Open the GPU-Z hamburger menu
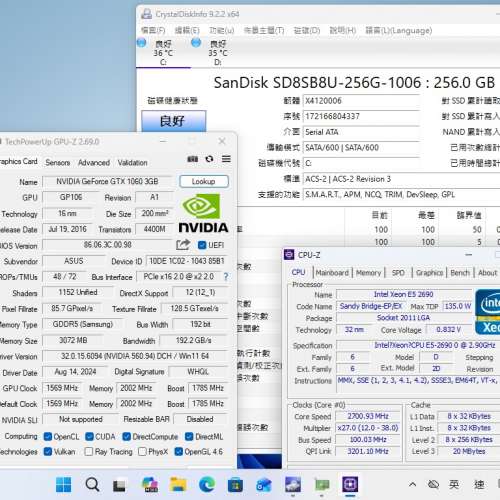 226,159
